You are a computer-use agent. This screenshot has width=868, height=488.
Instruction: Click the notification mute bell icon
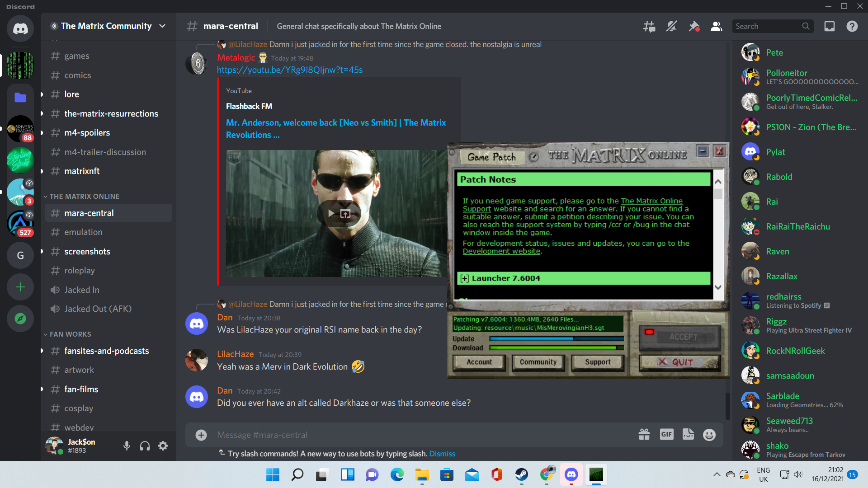pos(671,26)
